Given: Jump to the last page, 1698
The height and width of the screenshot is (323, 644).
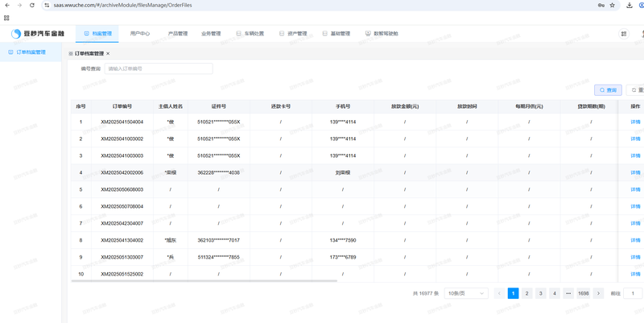Looking at the screenshot, I should [x=583, y=294].
